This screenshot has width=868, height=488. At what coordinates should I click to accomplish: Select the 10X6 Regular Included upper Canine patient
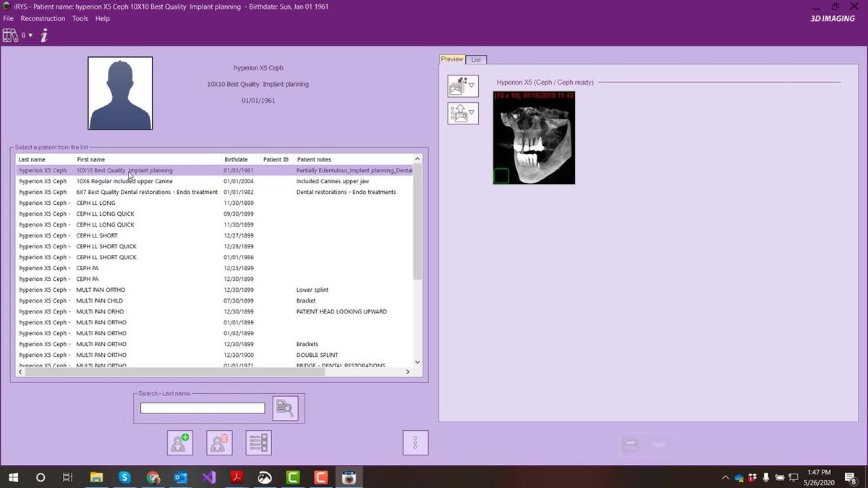coord(124,181)
